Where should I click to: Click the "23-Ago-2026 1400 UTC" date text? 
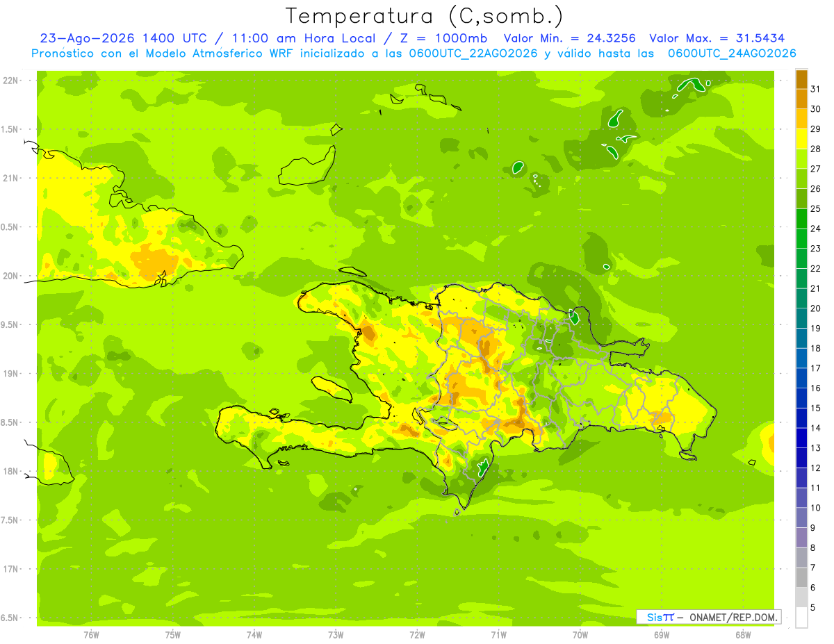(122, 38)
